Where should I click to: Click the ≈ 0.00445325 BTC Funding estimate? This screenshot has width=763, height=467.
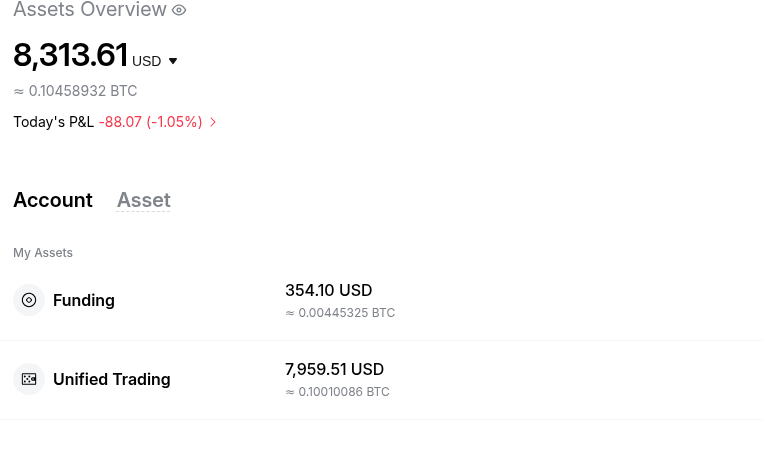pos(340,313)
